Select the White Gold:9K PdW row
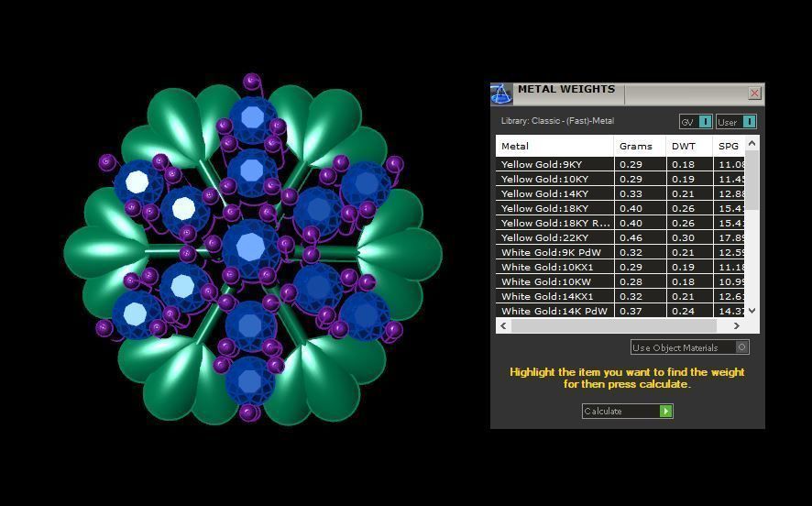Image resolution: width=812 pixels, height=506 pixels. click(x=620, y=252)
